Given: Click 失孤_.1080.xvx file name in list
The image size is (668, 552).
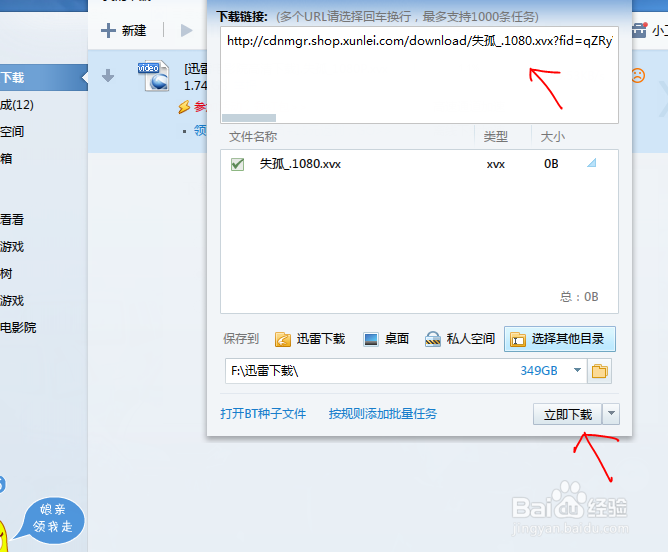Looking at the screenshot, I should click(x=300, y=164).
